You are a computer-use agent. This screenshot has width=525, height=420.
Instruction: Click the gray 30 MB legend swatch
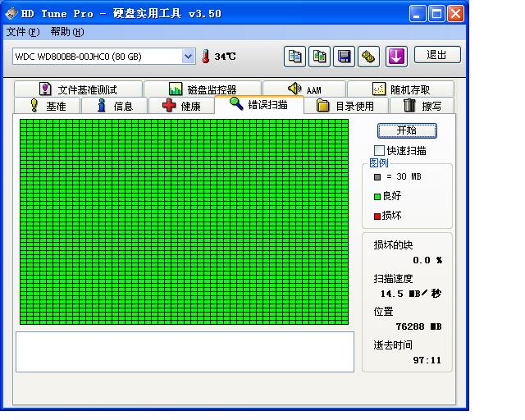(377, 177)
